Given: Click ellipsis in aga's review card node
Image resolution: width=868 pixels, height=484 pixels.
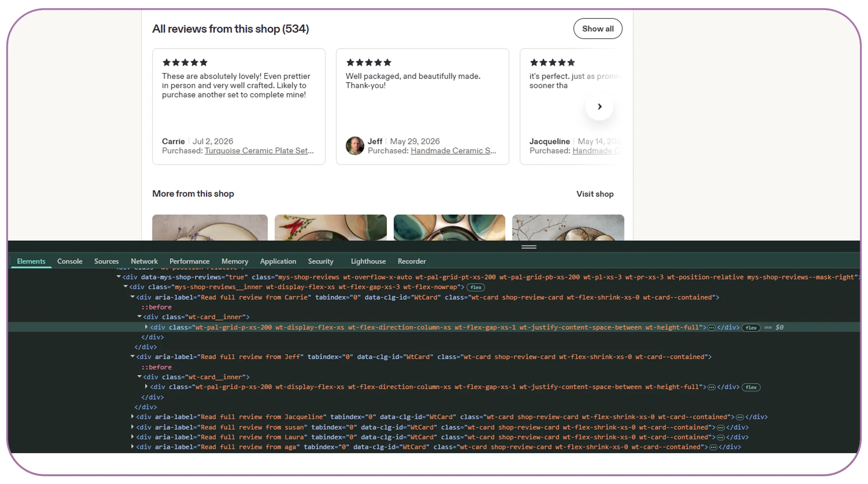Looking at the screenshot, I should pos(713,447).
